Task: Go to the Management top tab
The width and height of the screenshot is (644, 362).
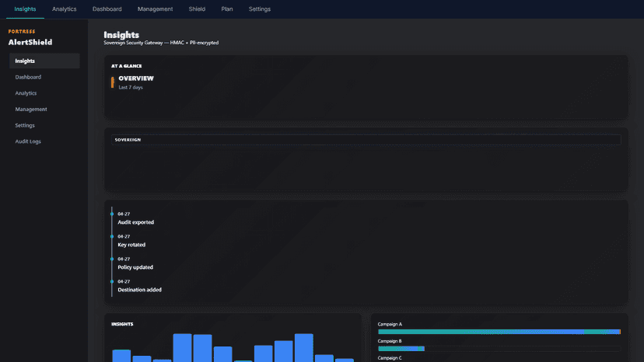Action: tap(155, 9)
